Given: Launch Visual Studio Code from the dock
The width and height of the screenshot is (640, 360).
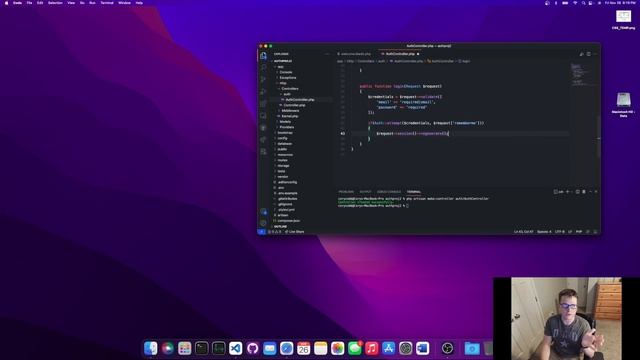Looking at the screenshot, I should point(236,348).
